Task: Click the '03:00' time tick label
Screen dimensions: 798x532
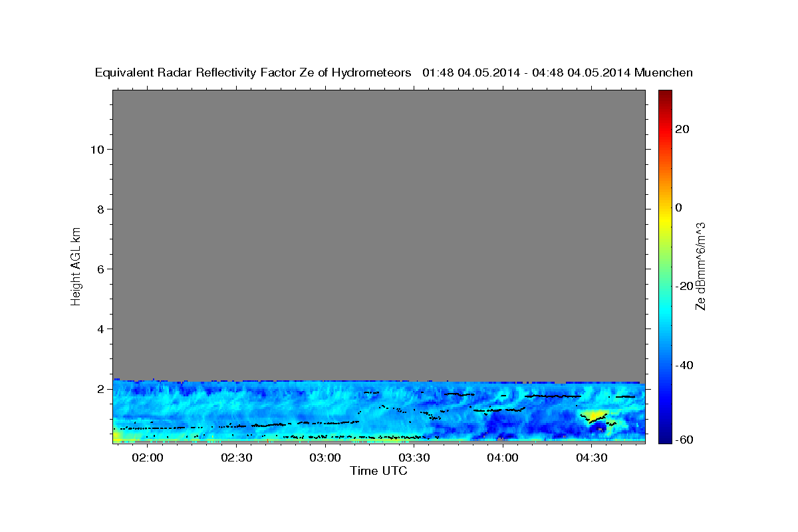Action: tap(325, 458)
